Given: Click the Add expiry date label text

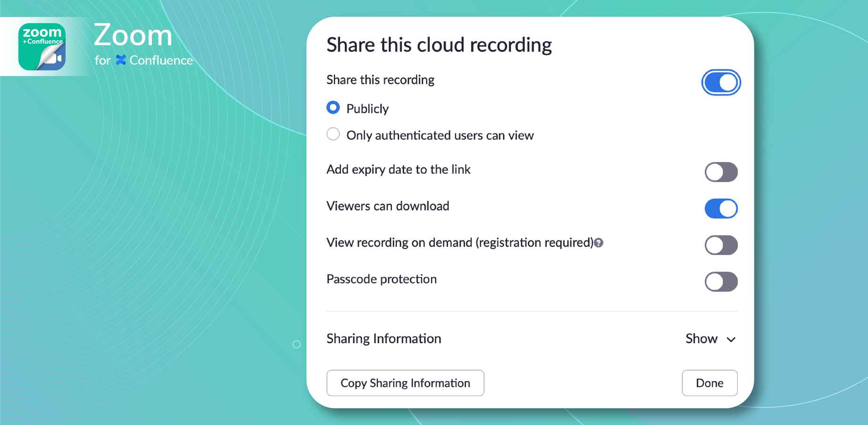Looking at the screenshot, I should click(x=398, y=170).
